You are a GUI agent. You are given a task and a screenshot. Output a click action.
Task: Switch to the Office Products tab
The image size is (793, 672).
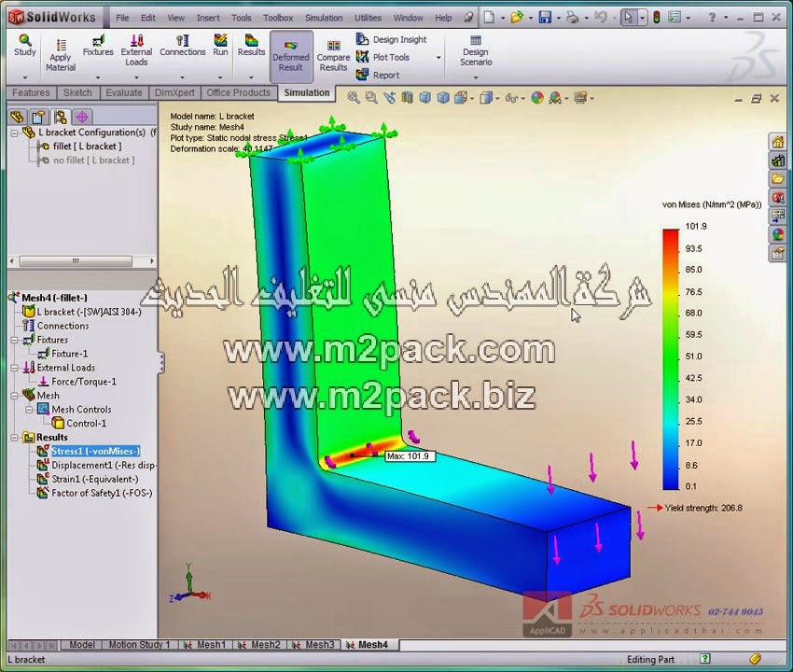point(238,92)
